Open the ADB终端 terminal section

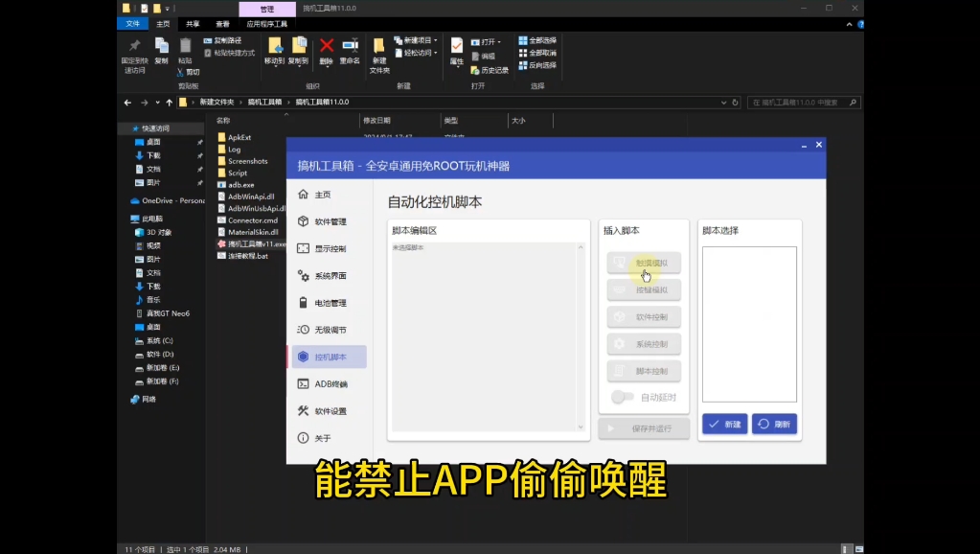pyautogui.click(x=329, y=384)
